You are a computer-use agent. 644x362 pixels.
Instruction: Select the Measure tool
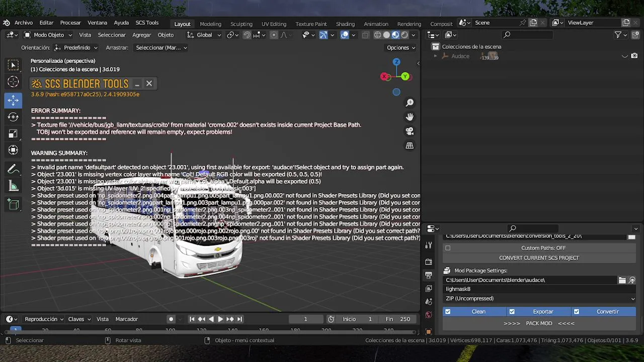click(x=13, y=187)
